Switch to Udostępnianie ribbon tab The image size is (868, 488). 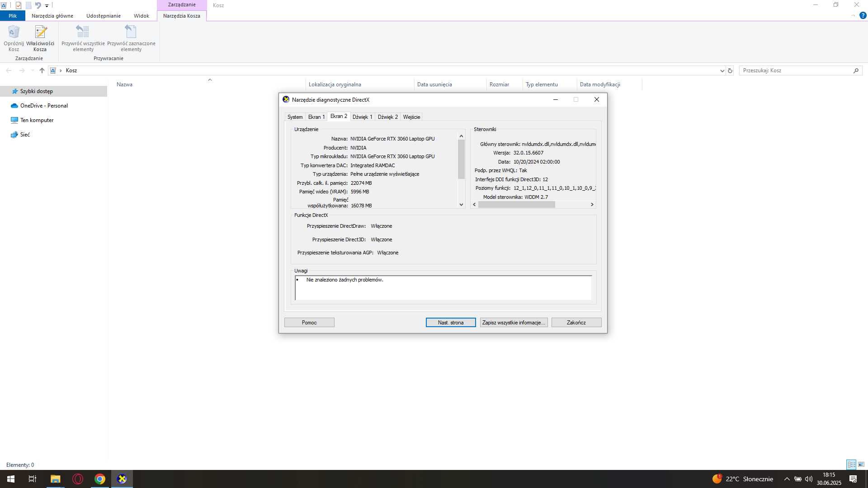click(x=104, y=16)
